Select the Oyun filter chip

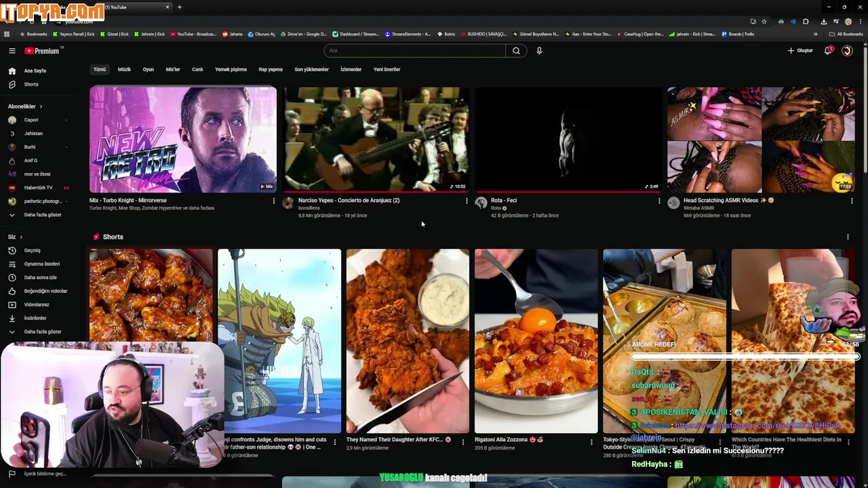pos(148,69)
